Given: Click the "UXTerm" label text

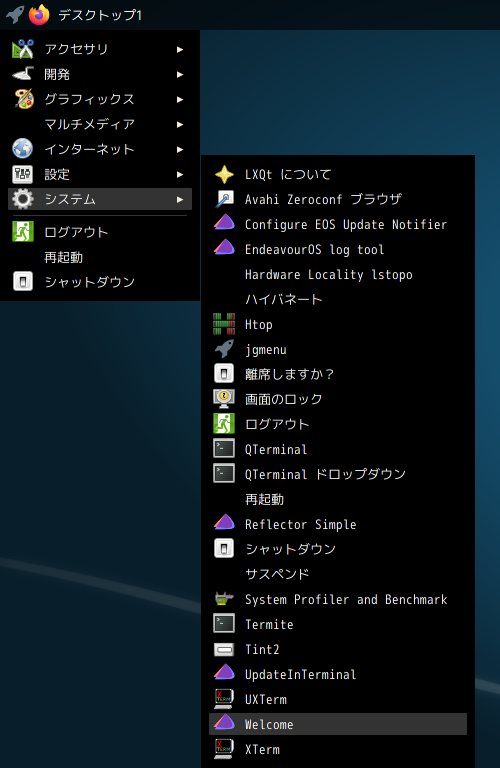Looking at the screenshot, I should point(266,699).
